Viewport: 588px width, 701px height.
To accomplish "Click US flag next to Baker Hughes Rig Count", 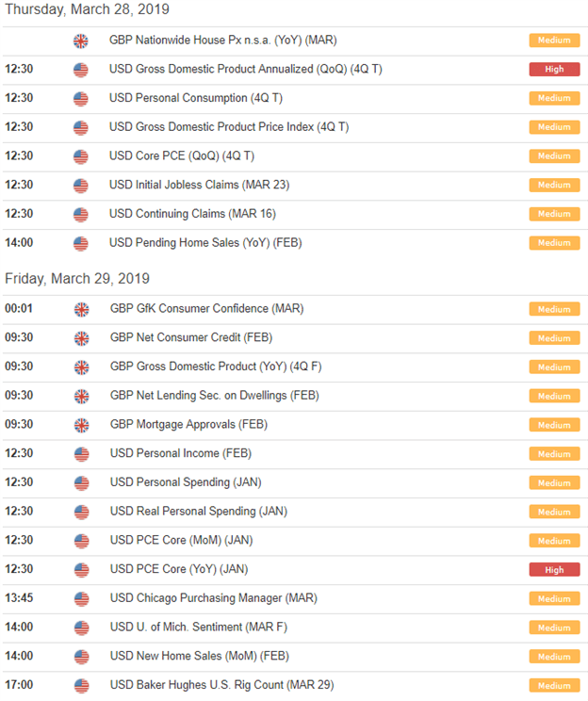I will tap(81, 686).
